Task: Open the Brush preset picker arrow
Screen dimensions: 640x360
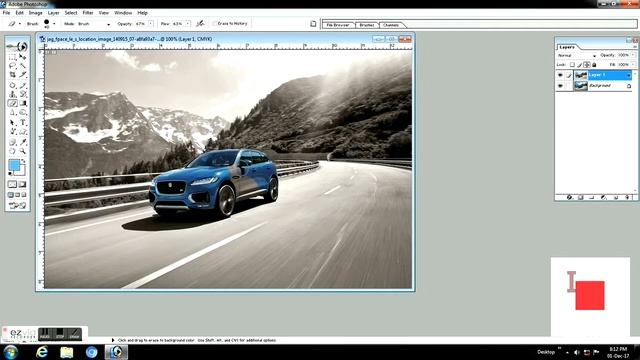Action: point(54,24)
